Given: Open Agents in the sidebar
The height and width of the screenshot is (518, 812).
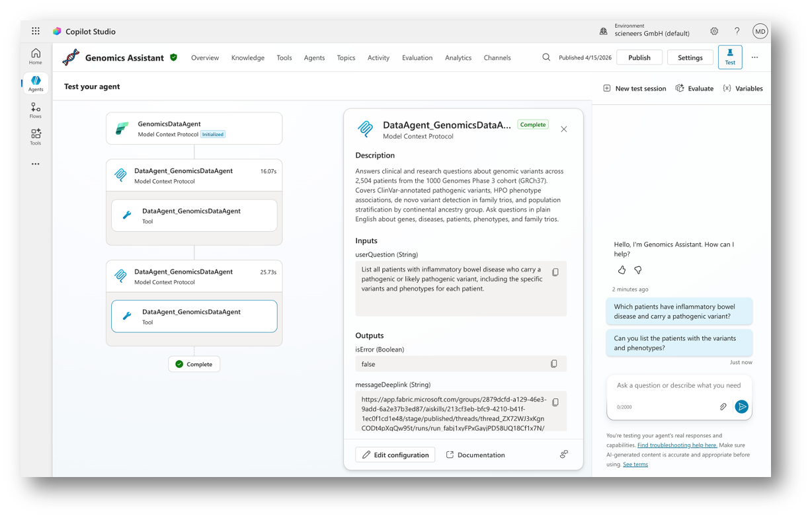Looking at the screenshot, I should (x=36, y=83).
